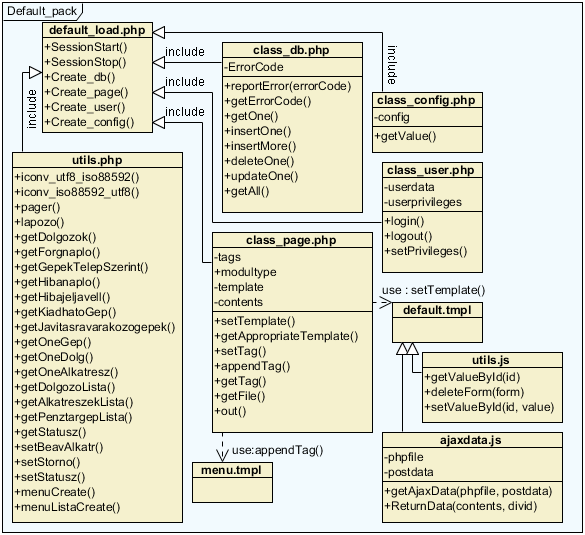Select the utils.php class title
Viewport: 585px width, 535px height.
pyautogui.click(x=97, y=160)
